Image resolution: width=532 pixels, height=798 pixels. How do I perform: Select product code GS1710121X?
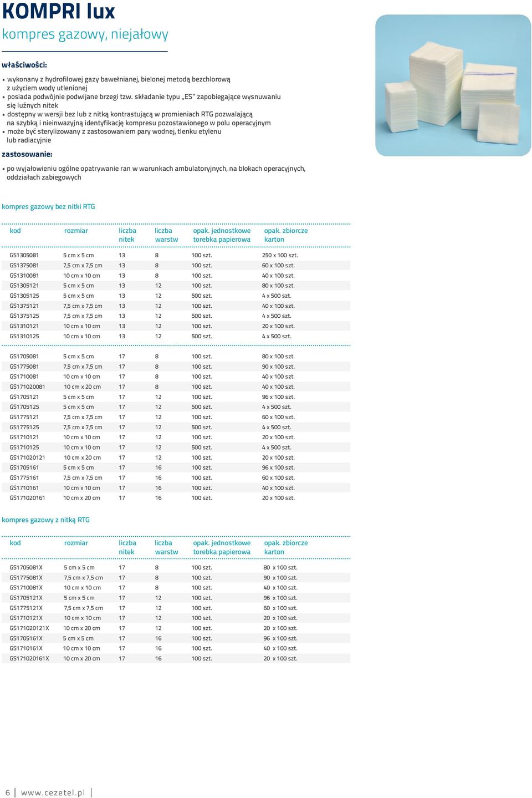click(26, 618)
